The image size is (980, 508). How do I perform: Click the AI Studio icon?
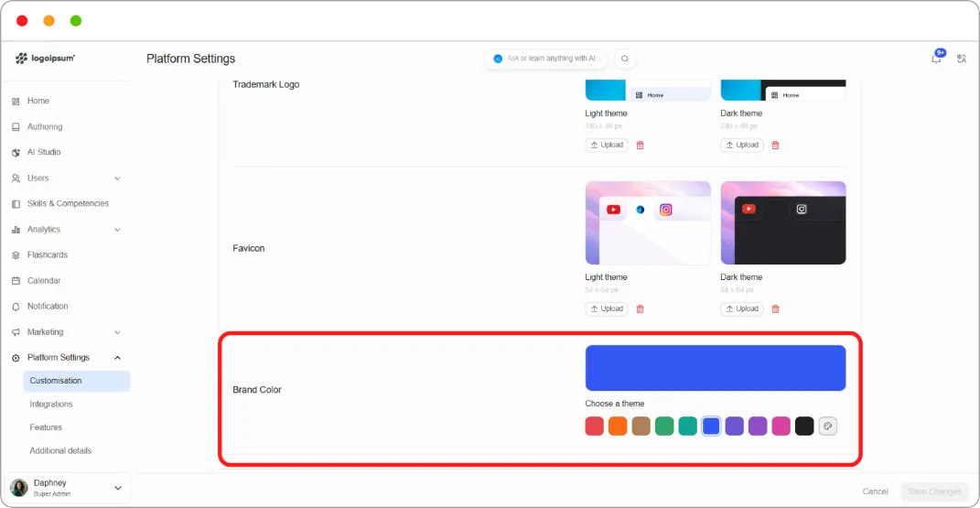pos(16,153)
